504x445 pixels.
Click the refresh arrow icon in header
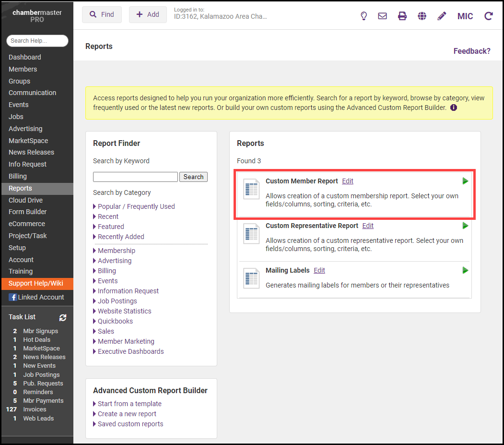pos(489,16)
